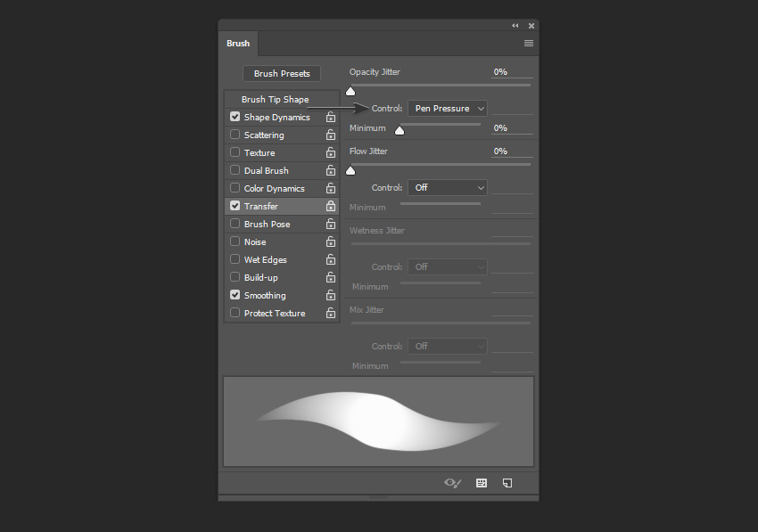Select the Brush panel tab
The height and width of the screenshot is (532, 758).
pos(238,44)
